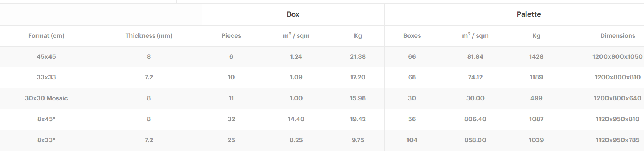Viewport: 644px width, 151px height.
Task: Select the 8x45* format cell
Action: click(x=46, y=119)
